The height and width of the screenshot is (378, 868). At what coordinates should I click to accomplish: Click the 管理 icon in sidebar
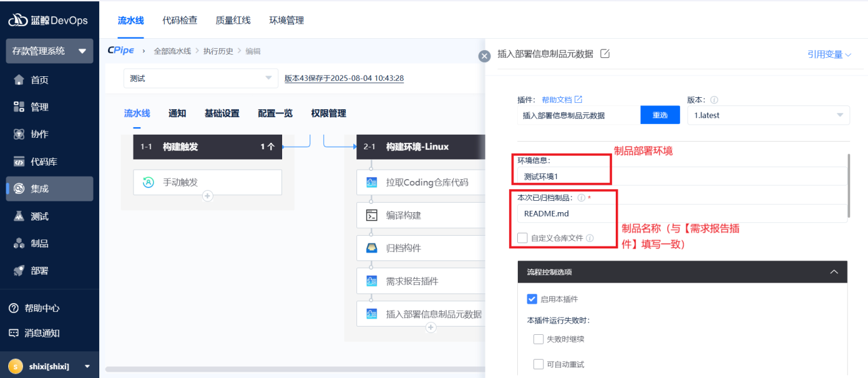pyautogui.click(x=19, y=107)
